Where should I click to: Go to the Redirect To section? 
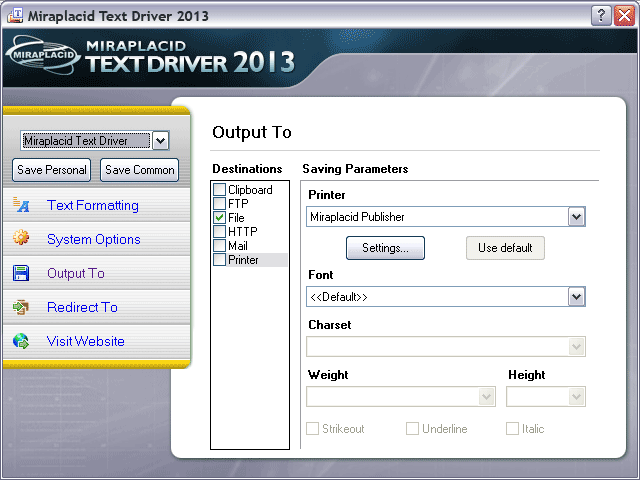pos(82,307)
